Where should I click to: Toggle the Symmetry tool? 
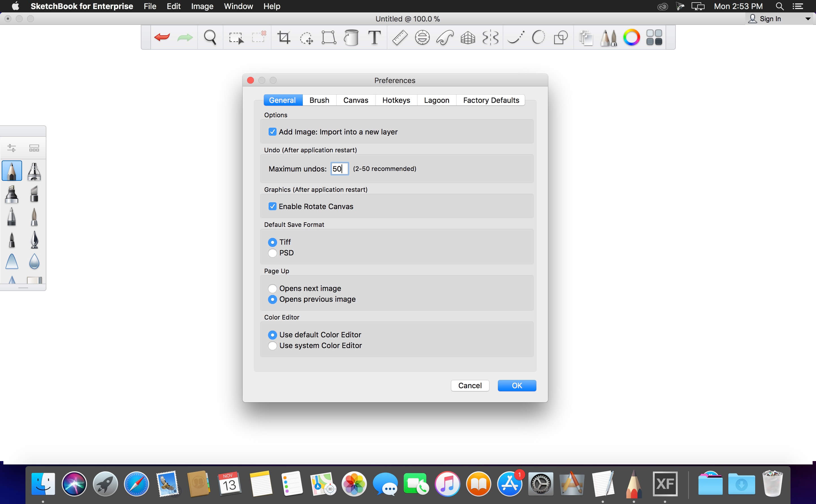pyautogui.click(x=490, y=37)
